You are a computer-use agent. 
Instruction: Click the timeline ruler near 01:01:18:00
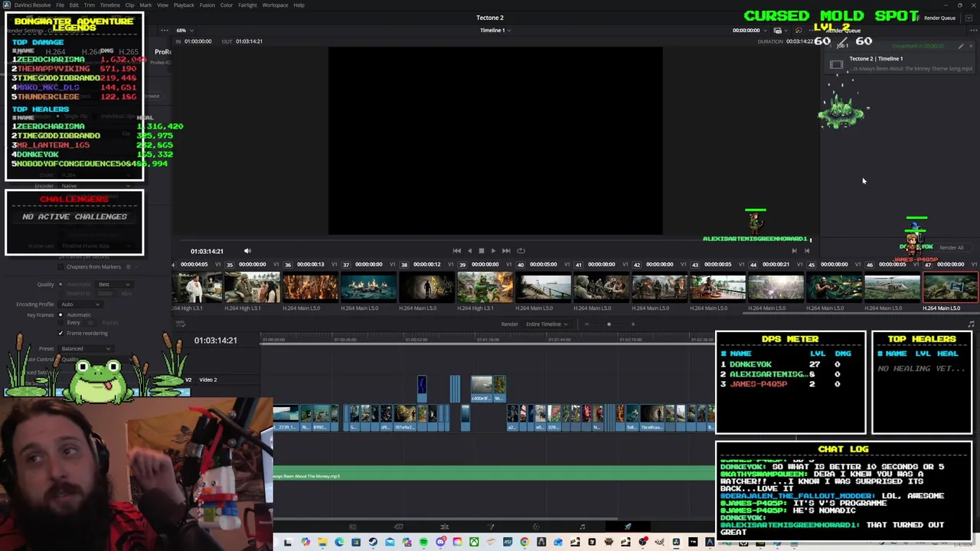tap(488, 339)
